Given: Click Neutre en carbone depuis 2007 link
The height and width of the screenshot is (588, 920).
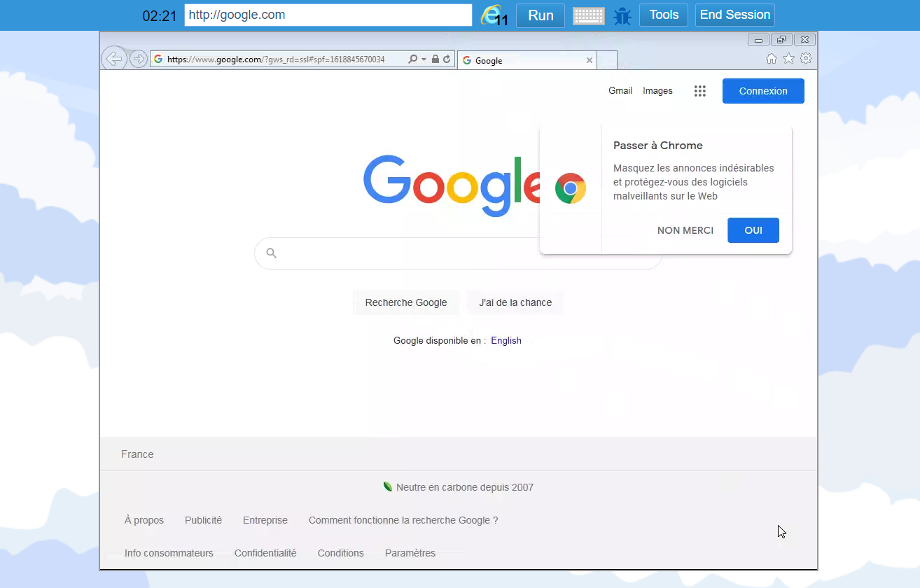Looking at the screenshot, I should pos(465,487).
